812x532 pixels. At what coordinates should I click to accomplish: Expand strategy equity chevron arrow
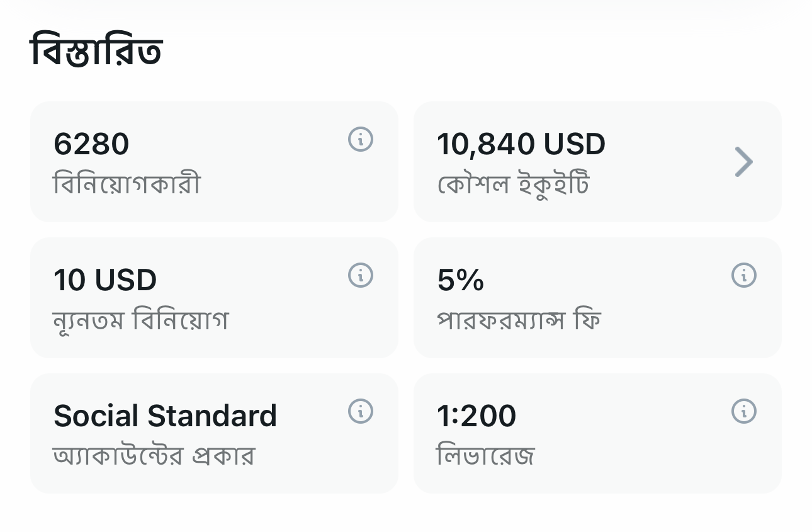click(743, 162)
